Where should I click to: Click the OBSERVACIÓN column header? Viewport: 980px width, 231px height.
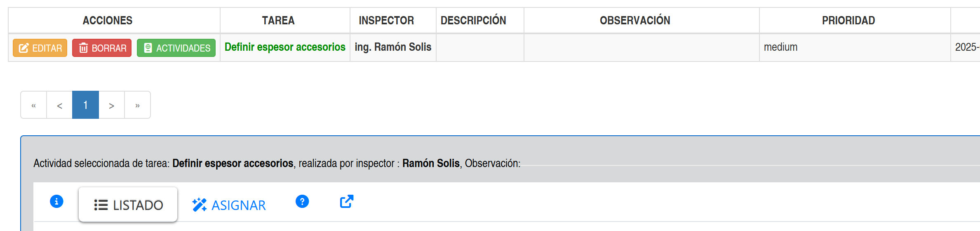635,20
